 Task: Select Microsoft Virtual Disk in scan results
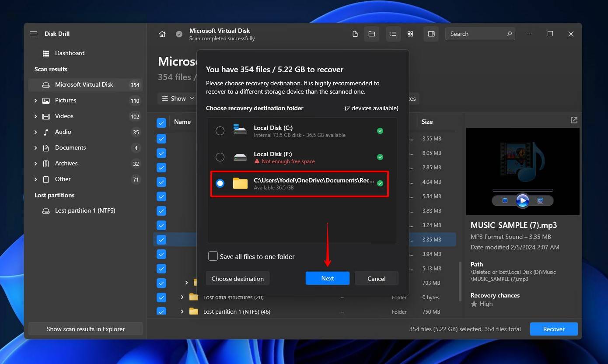tap(85, 85)
